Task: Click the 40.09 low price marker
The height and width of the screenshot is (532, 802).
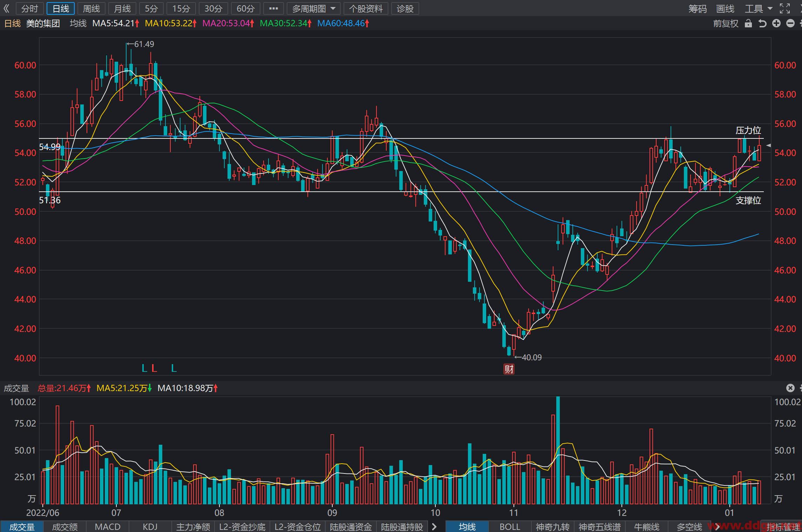Action: click(528, 357)
